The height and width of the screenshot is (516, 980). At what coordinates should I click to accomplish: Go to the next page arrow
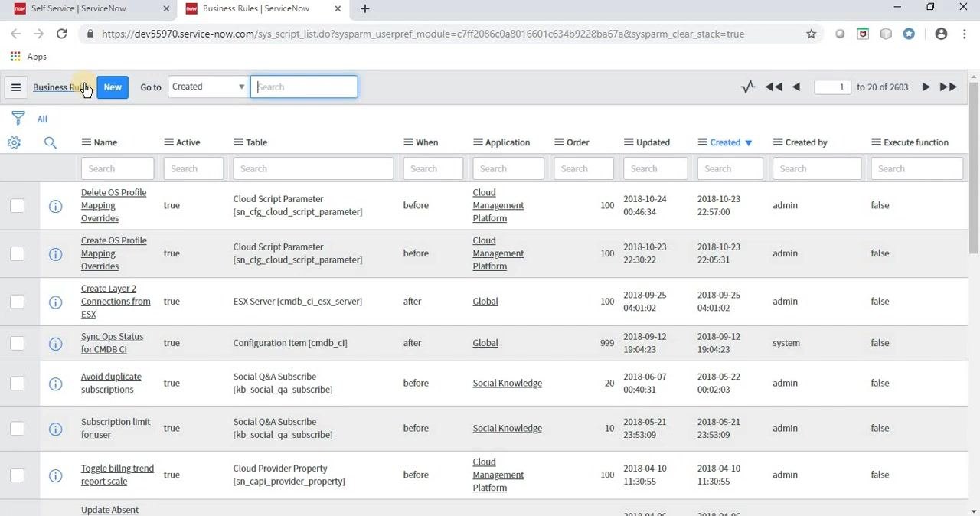point(926,87)
